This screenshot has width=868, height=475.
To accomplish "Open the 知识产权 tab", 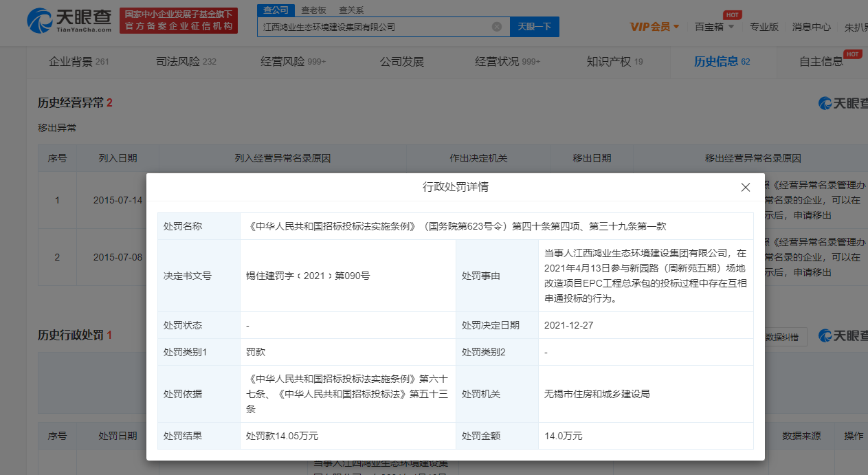I will tap(615, 61).
